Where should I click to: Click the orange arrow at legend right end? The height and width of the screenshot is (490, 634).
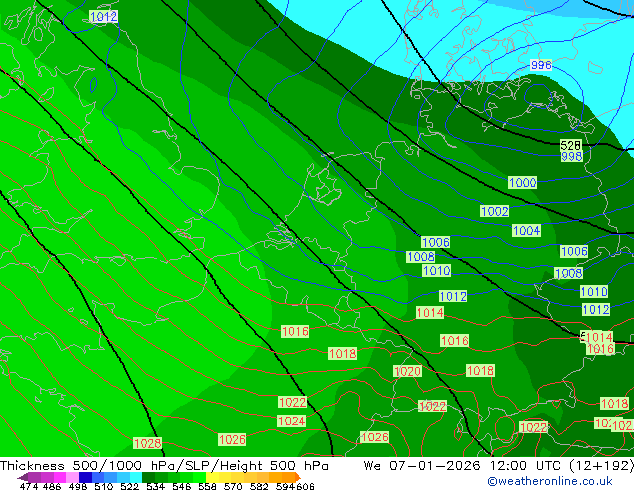pos(298,477)
